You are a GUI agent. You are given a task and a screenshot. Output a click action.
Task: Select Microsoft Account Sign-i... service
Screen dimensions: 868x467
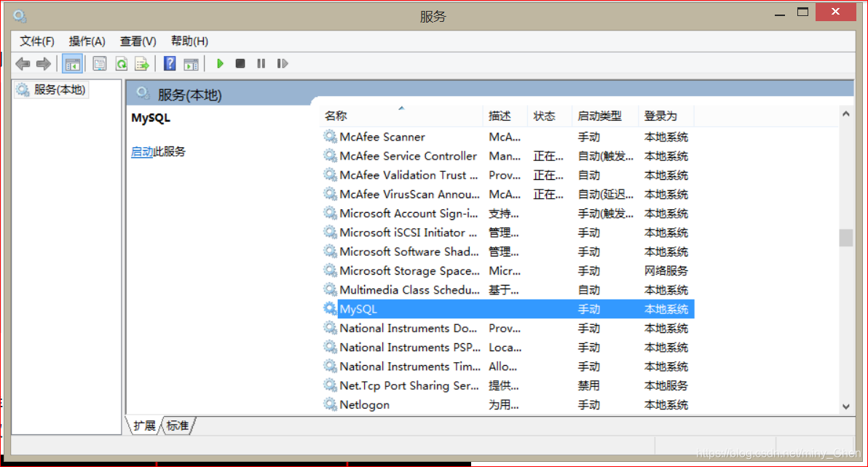(507, 213)
